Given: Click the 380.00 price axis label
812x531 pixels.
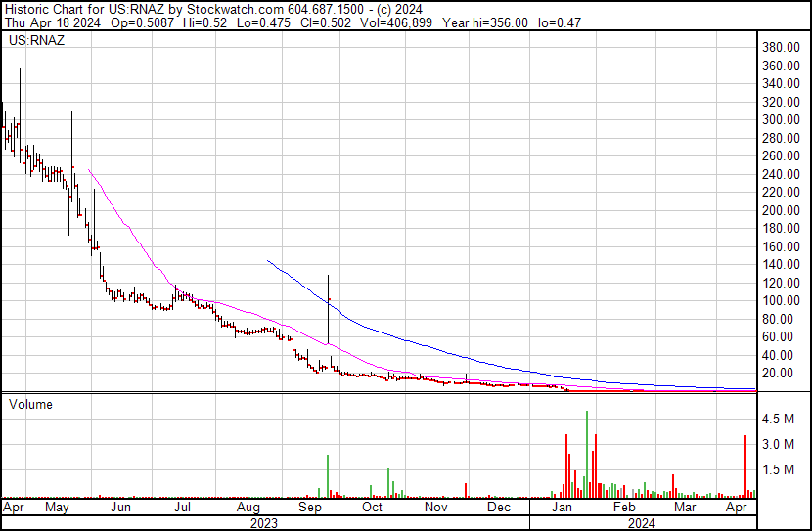Looking at the screenshot, I should [782, 47].
